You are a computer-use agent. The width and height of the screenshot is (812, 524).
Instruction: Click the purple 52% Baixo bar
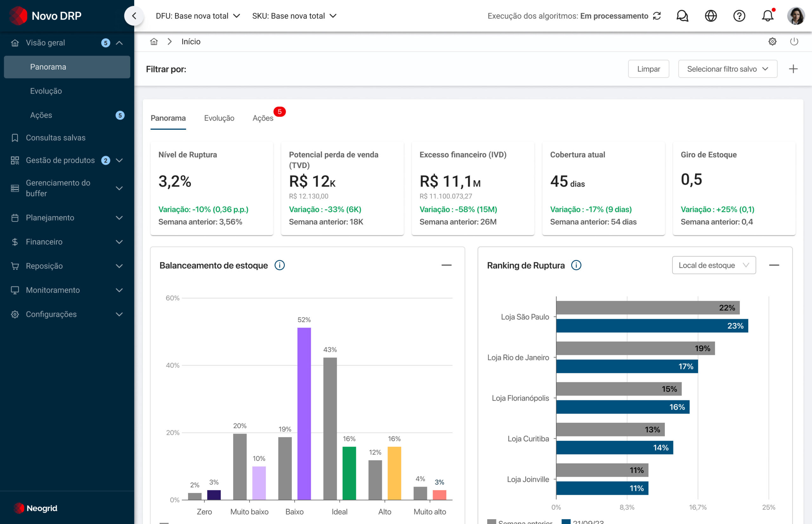(x=304, y=414)
